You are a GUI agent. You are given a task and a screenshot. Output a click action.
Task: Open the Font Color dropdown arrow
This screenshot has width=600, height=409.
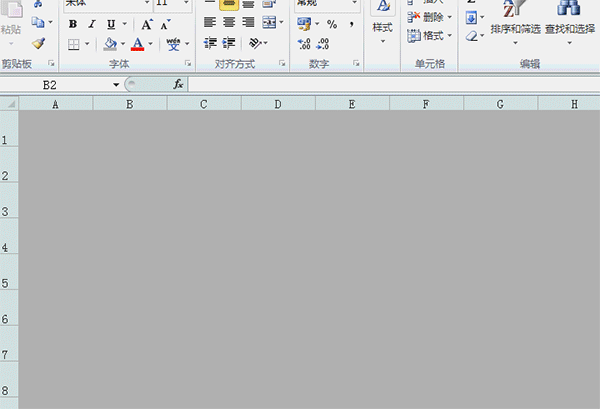pyautogui.click(x=151, y=44)
